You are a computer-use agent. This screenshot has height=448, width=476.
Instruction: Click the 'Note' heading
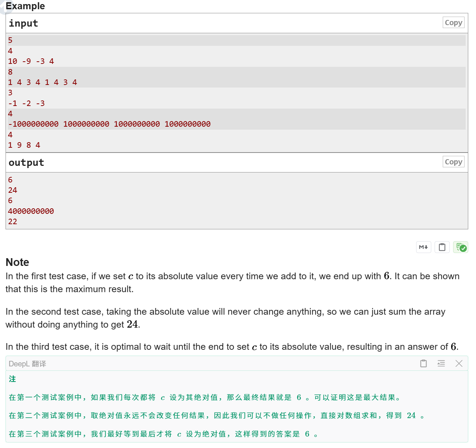[17, 262]
